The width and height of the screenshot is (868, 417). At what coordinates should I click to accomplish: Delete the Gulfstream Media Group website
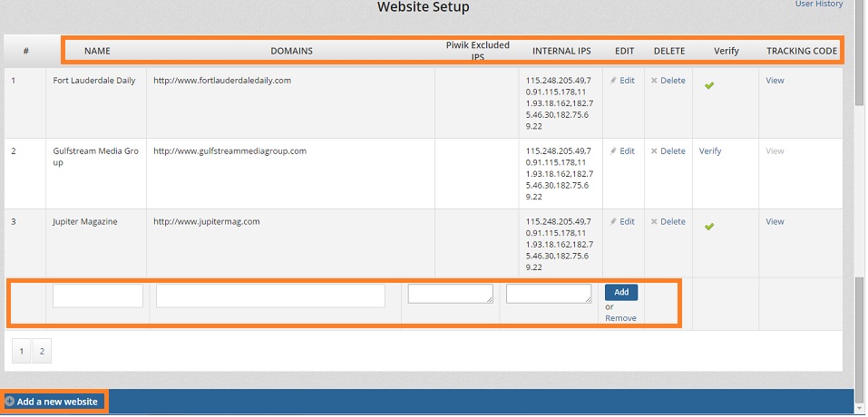pyautogui.click(x=668, y=151)
